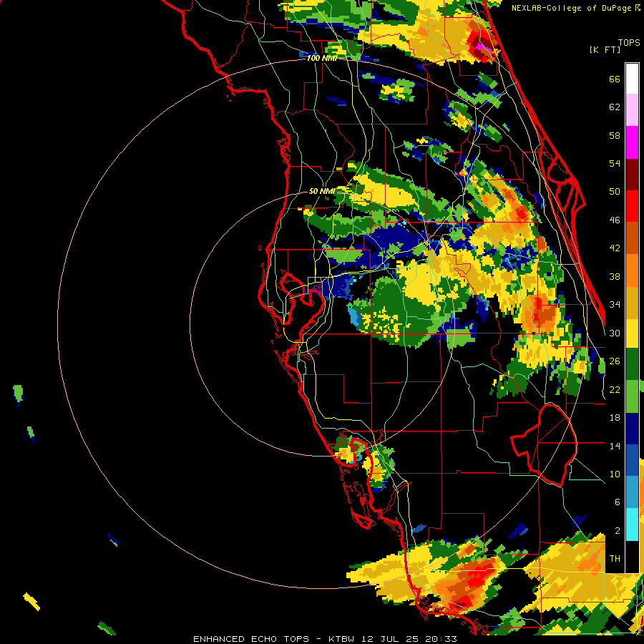This screenshot has width=644, height=644.
Task: Click the light orange legend swatch
Action: point(632,270)
